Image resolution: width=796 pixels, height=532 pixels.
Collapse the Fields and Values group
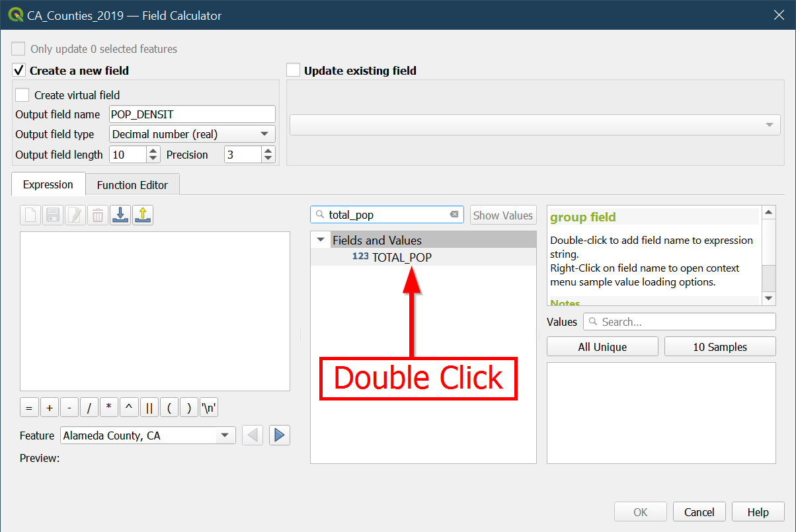pos(321,240)
